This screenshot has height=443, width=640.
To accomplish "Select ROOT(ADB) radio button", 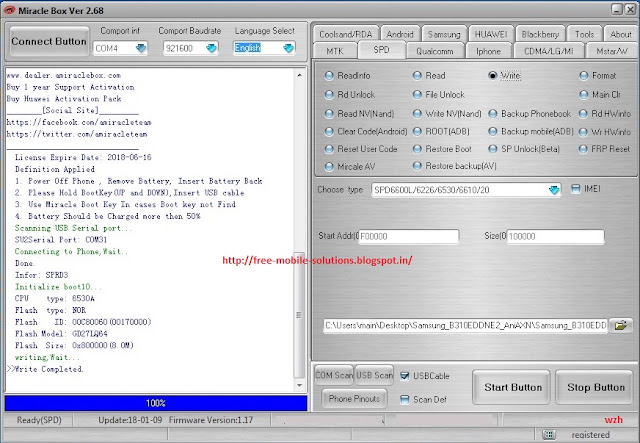I will [417, 131].
